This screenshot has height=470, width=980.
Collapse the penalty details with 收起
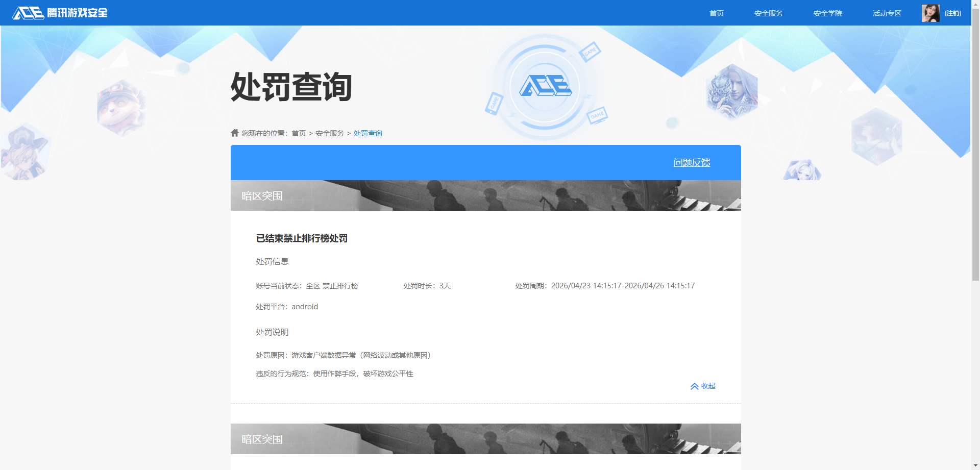(708, 386)
